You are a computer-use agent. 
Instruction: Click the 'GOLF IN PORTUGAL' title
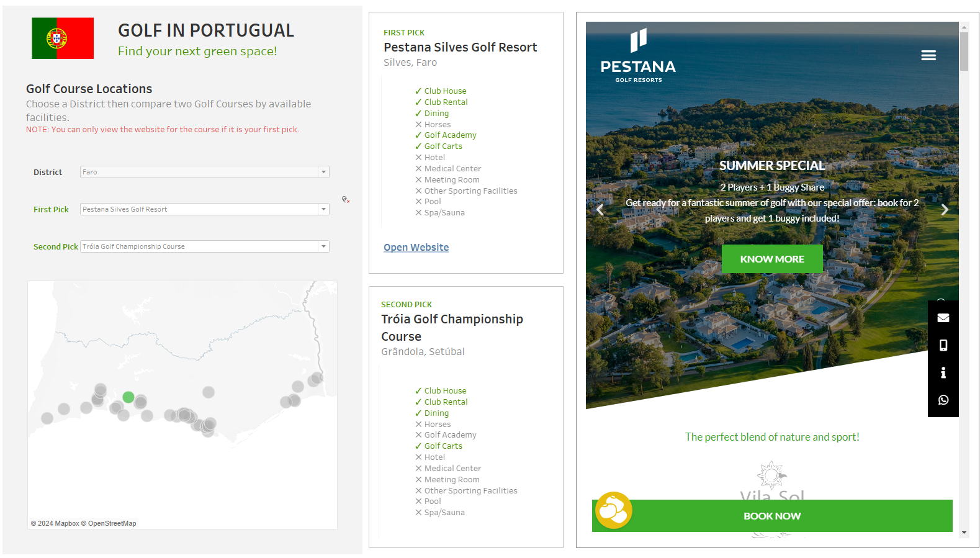tap(206, 30)
